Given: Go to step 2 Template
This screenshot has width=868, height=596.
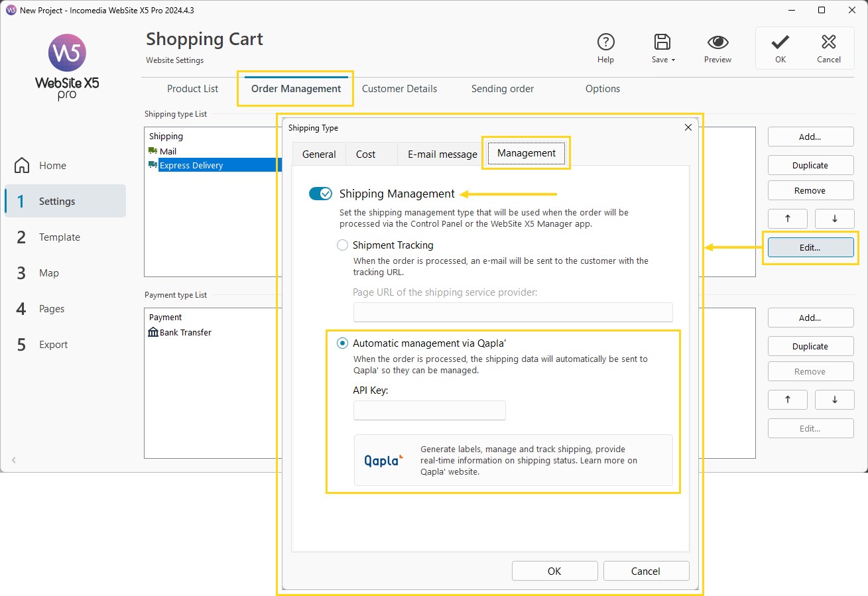Looking at the screenshot, I should click(65, 237).
